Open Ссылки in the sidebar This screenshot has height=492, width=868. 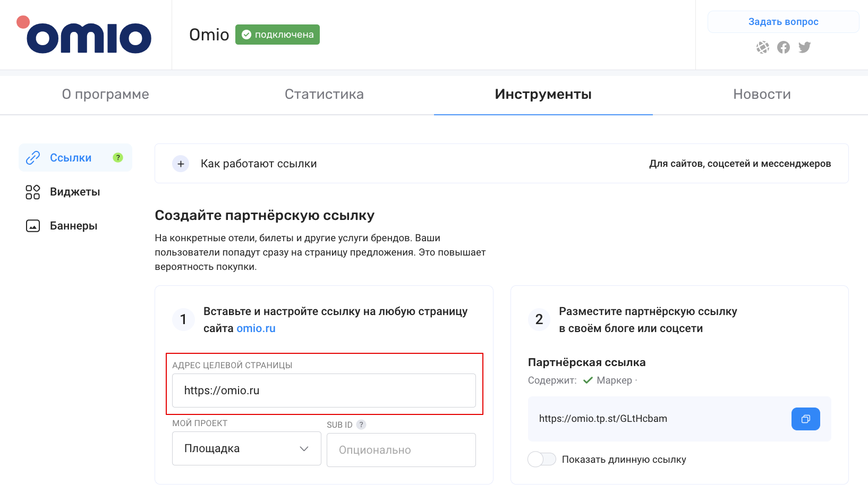click(x=75, y=158)
